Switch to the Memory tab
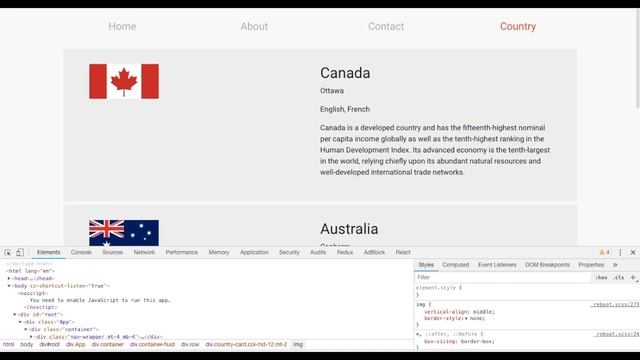The height and width of the screenshot is (360, 640). coord(219,252)
